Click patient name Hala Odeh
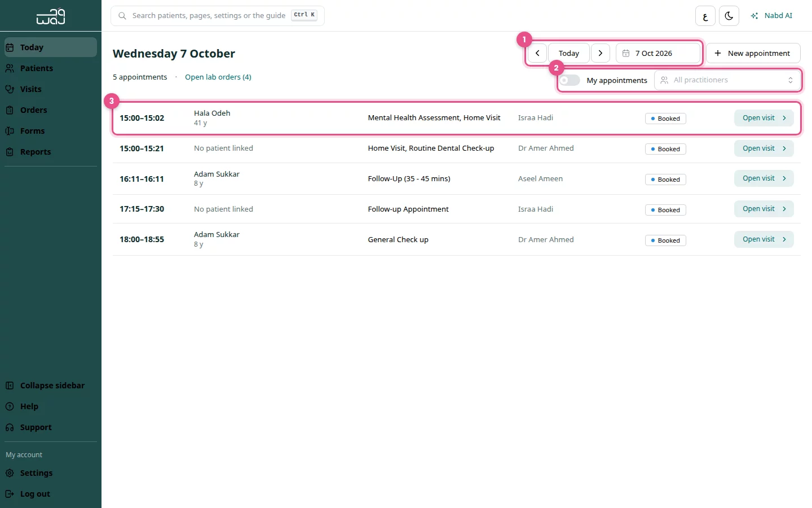Screen dimensions: 812x508 pyautogui.click(x=212, y=113)
